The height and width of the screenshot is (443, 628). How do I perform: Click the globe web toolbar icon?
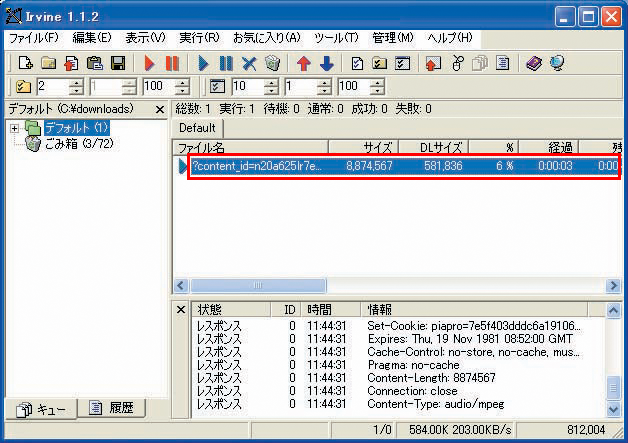(x=557, y=63)
